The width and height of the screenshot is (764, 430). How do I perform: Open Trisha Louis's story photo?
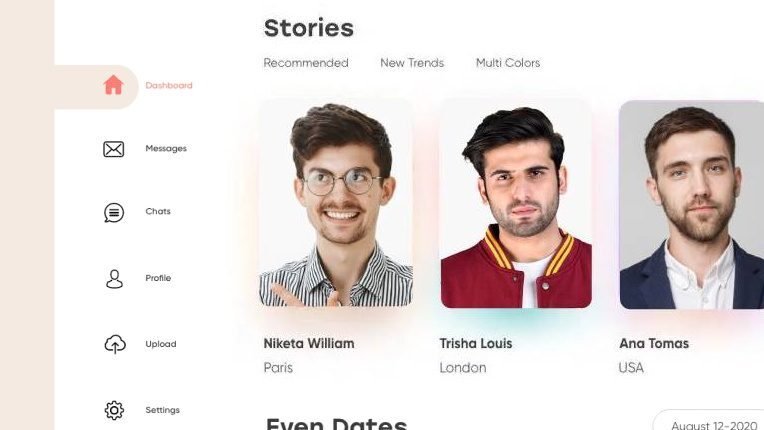click(x=516, y=204)
